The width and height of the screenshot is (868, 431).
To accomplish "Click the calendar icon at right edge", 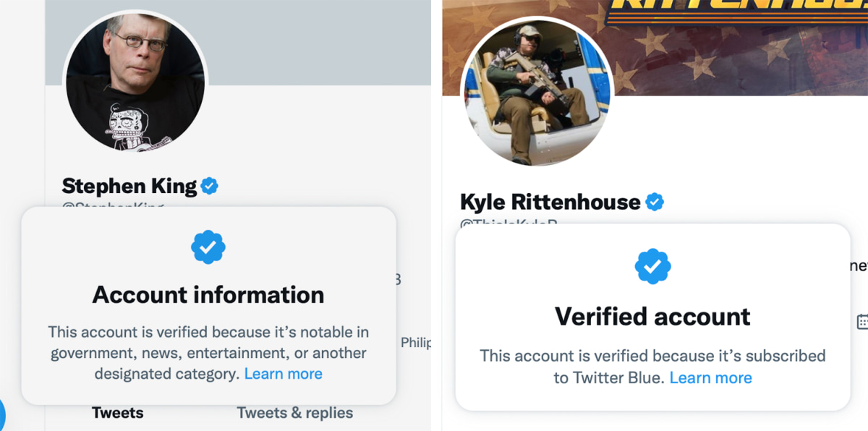I will tap(862, 321).
